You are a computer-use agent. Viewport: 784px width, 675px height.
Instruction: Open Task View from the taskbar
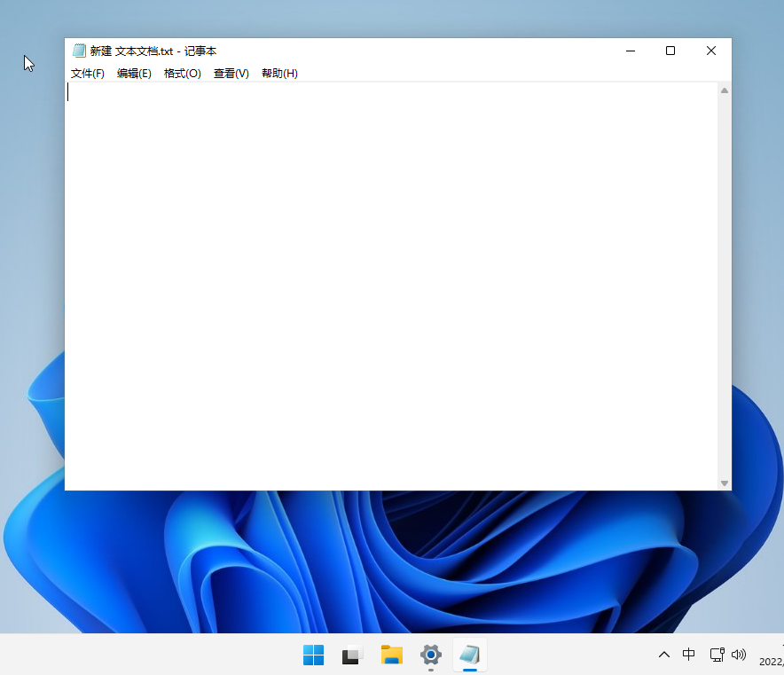tap(352, 655)
